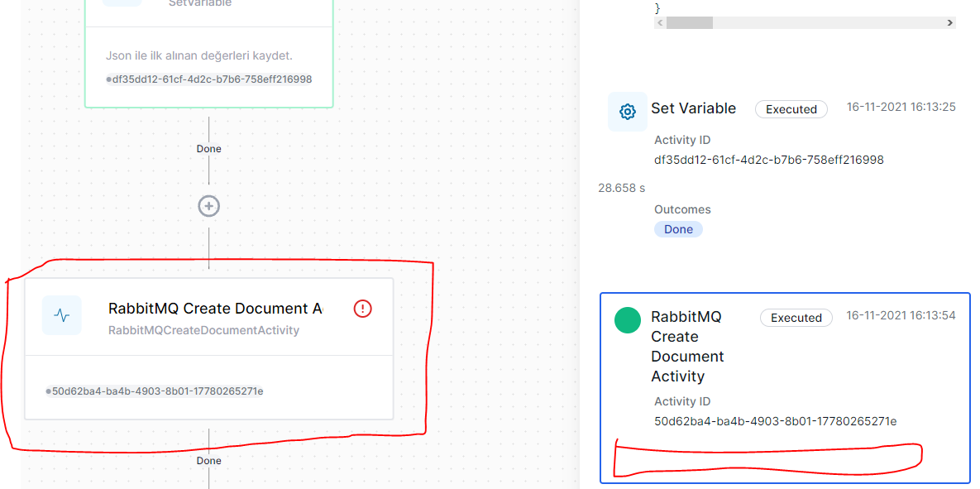Click Activity ID value df35dd12 in journal
Viewport: 980px width, 489px height.
(x=769, y=160)
